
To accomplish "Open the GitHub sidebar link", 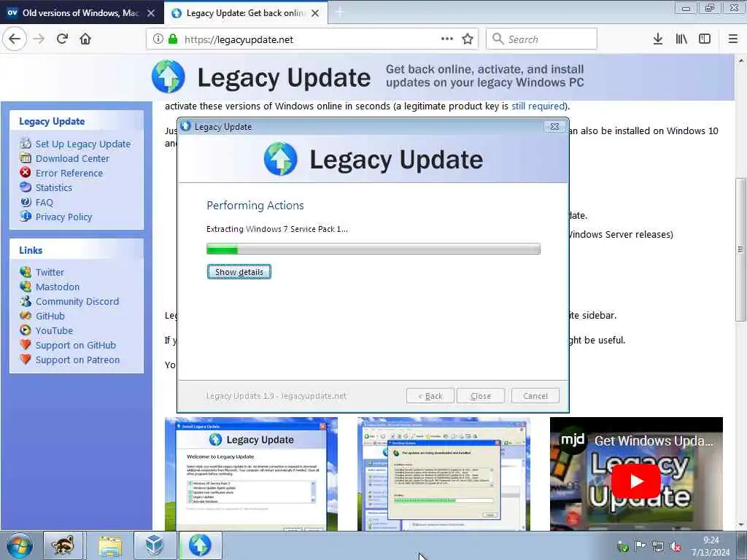I will point(50,316).
